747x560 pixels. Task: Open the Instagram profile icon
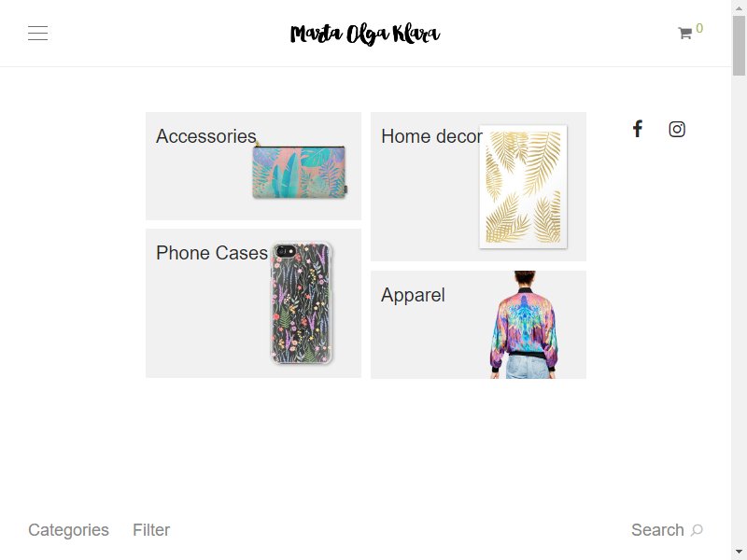click(677, 129)
